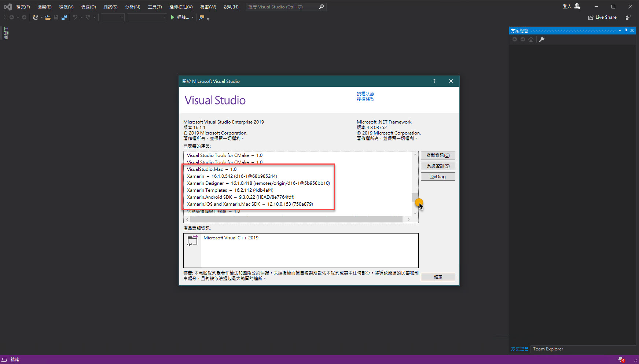The image size is (639, 364).
Task: Click the Undo toolbar icon
Action: 75,17
